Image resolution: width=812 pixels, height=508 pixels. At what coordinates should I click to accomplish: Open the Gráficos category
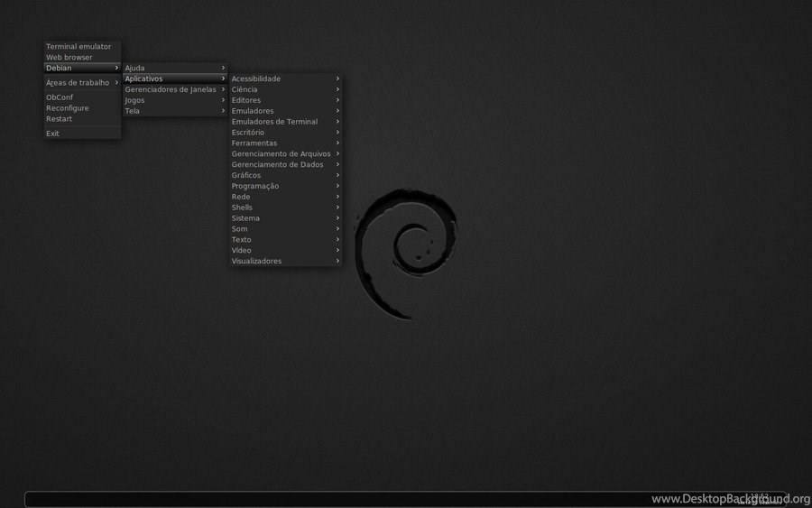click(x=285, y=176)
